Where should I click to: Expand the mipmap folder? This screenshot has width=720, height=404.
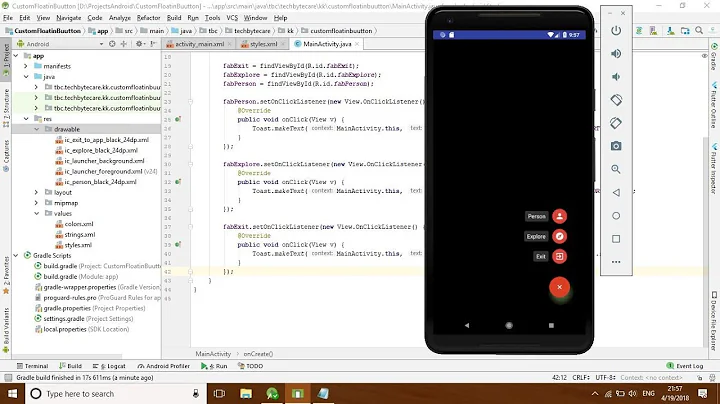(36, 203)
